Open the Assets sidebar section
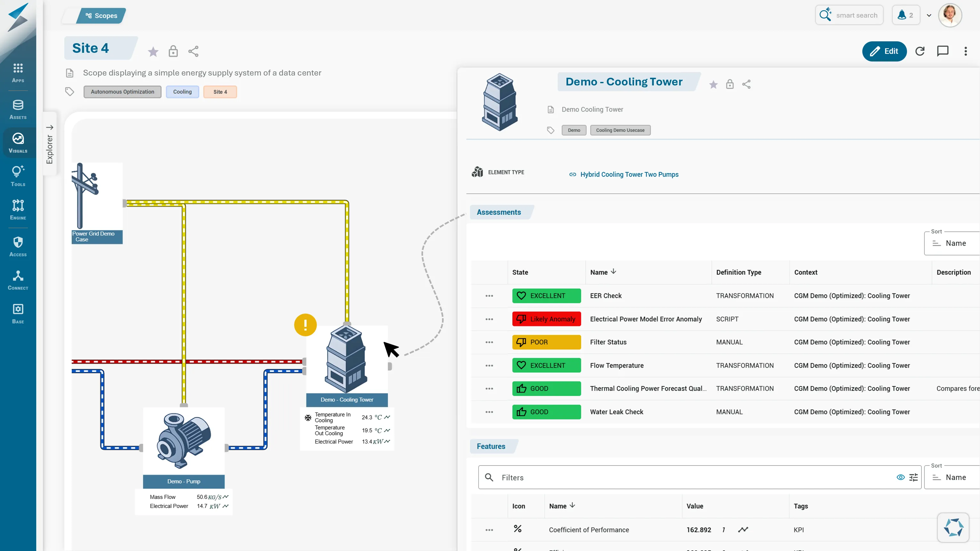 tap(18, 109)
